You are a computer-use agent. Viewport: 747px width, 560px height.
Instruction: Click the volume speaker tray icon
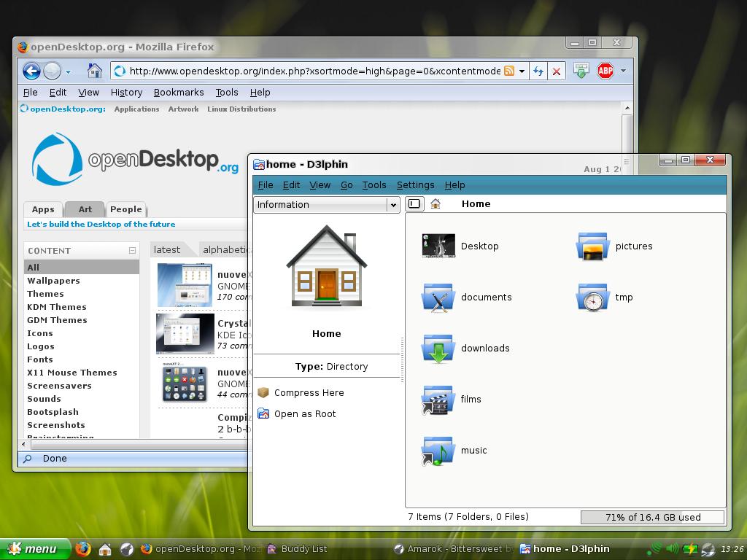pyautogui.click(x=673, y=549)
